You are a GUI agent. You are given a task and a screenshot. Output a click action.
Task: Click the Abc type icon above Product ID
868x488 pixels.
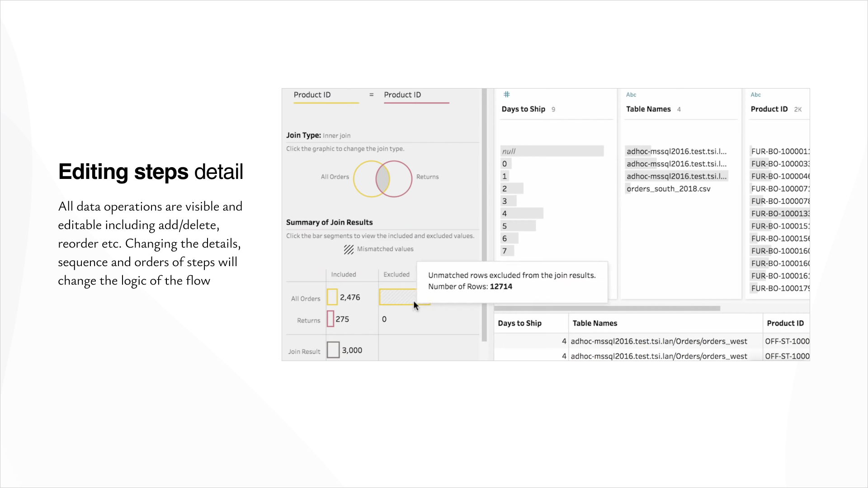pos(756,95)
